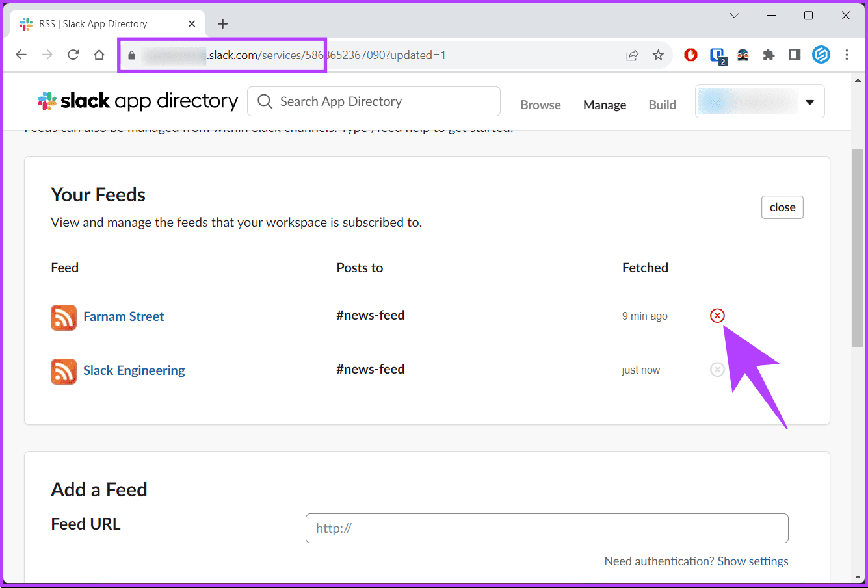Click the Farnam Street RSS icon
The width and height of the screenshot is (868, 588).
(x=64, y=317)
